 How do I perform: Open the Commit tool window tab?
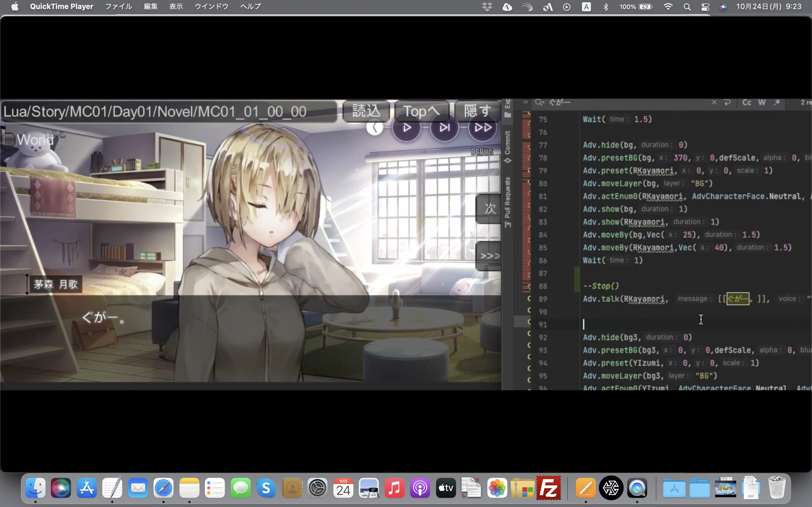(x=508, y=146)
